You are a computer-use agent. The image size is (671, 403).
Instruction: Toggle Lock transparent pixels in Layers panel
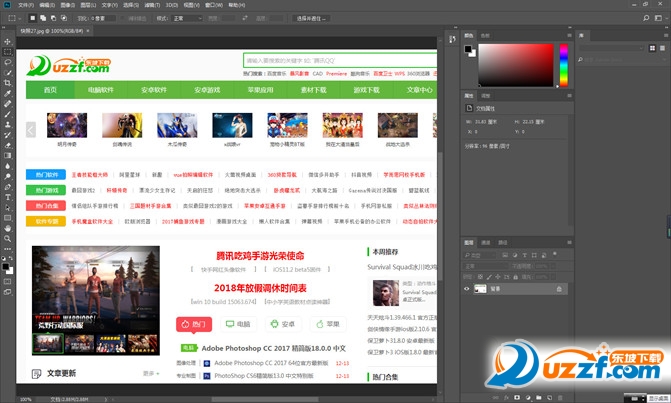pos(480,277)
